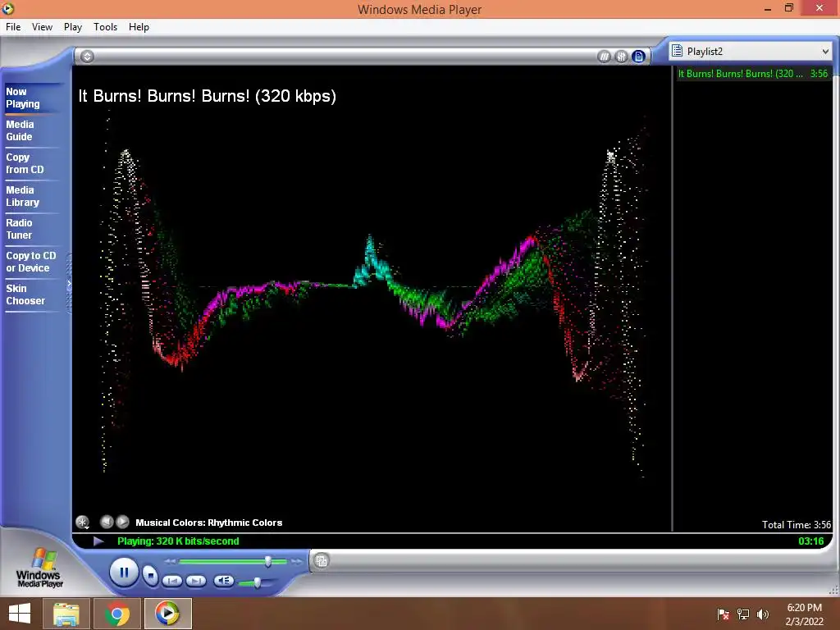Viewport: 840px width, 630px height.
Task: Click Windows Media Player taskbar icon
Action: (x=167, y=614)
